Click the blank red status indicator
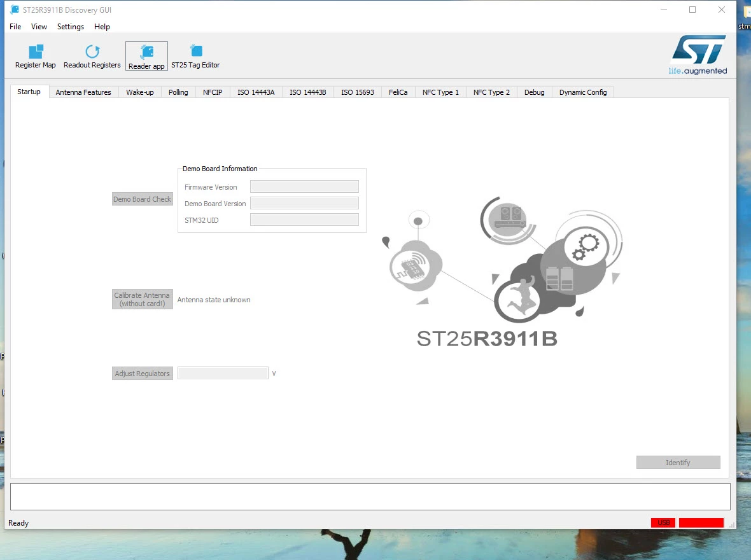Screen dimensions: 751x560 [701, 522]
